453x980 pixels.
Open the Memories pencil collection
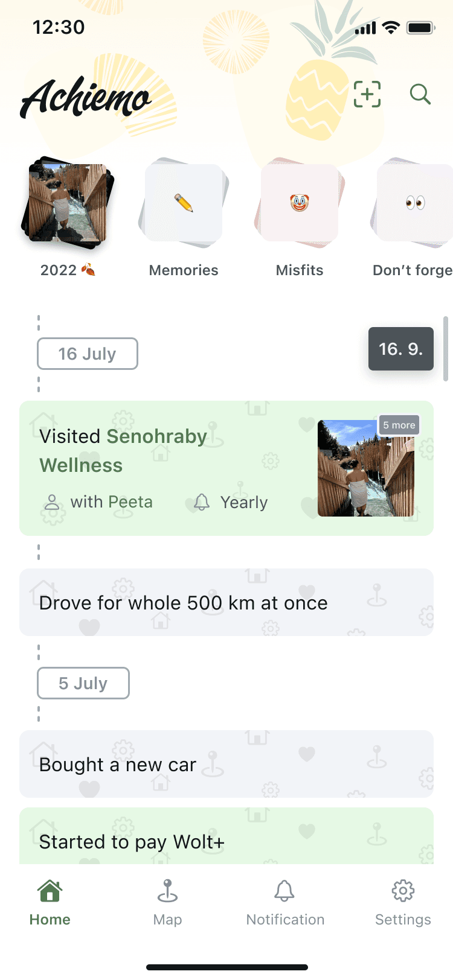(x=184, y=204)
